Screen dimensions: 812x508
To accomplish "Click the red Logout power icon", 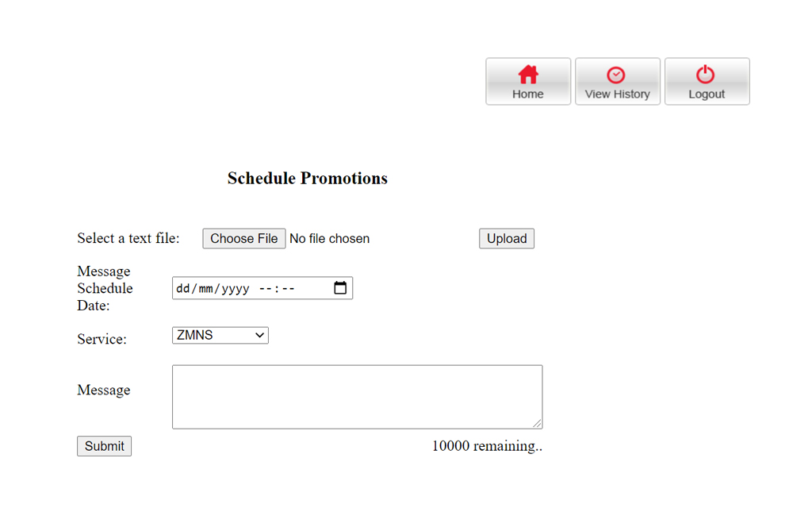I will (706, 75).
